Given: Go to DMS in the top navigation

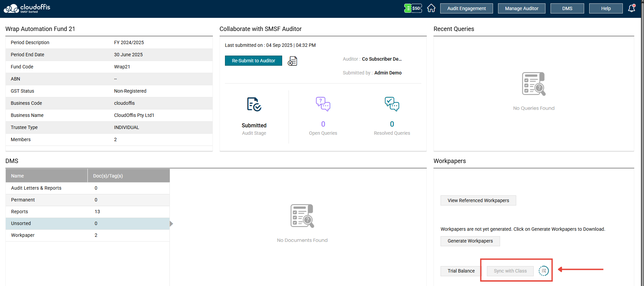Looking at the screenshot, I should (567, 8).
